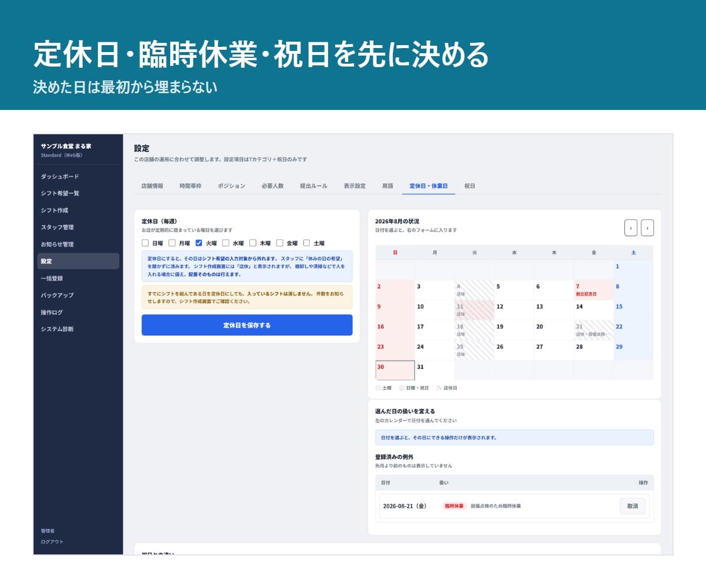Toggle the 金曜 closed-day checkbox
The image size is (706, 588).
point(280,243)
